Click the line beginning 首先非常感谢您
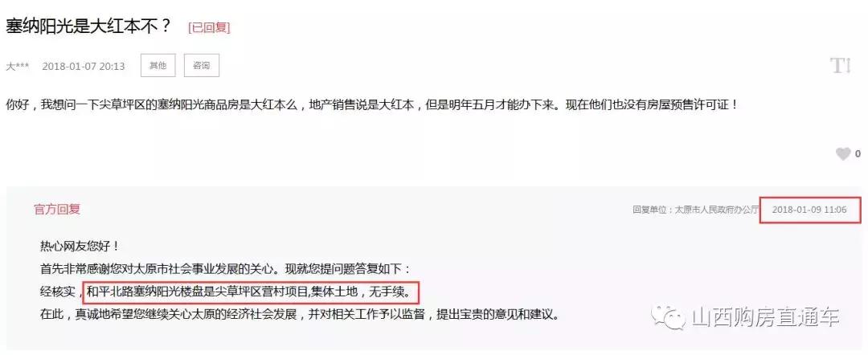This screenshot has height=355, width=868. pos(226,269)
